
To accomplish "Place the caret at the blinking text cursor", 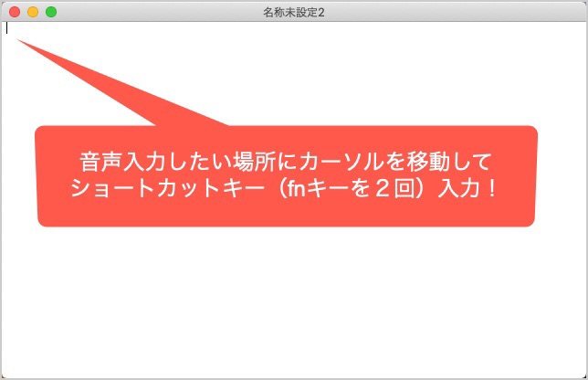I will coord(6,28).
